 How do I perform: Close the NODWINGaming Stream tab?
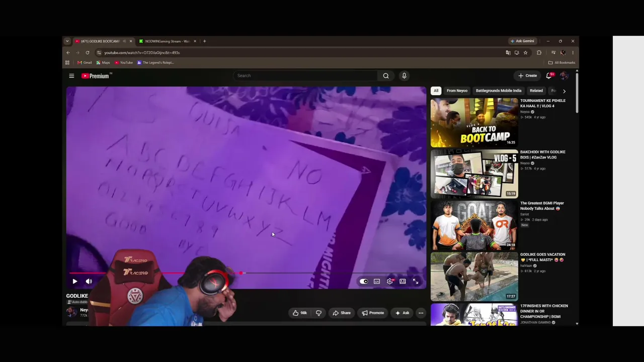(195, 41)
